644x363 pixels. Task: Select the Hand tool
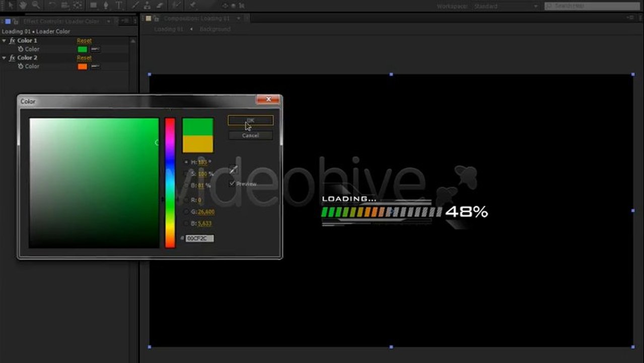(x=23, y=5)
